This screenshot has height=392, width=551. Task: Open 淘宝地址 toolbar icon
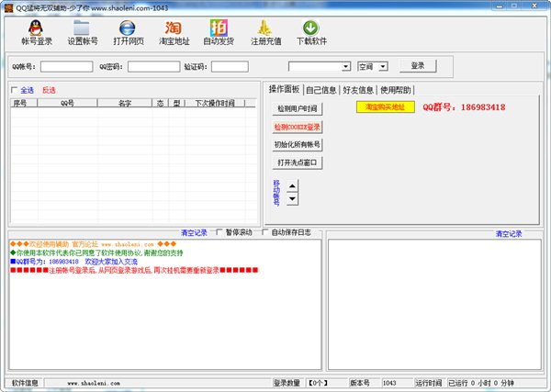(x=174, y=27)
